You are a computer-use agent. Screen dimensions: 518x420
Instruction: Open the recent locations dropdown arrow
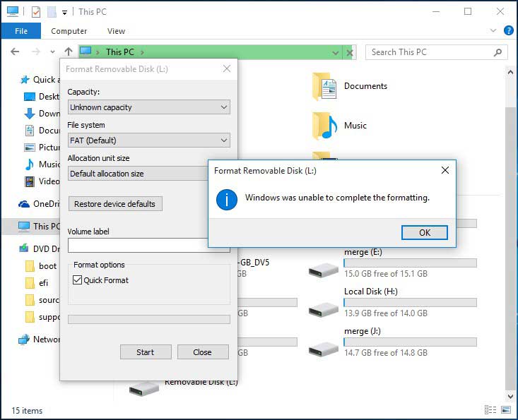[x=52, y=52]
